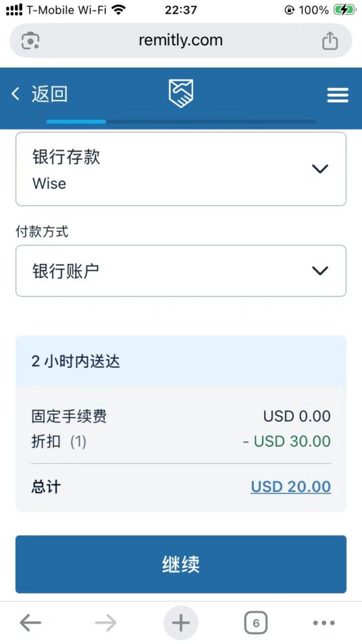This screenshot has width=362, height=644.
Task: Tap the forward navigation arrow
Action: [106, 623]
